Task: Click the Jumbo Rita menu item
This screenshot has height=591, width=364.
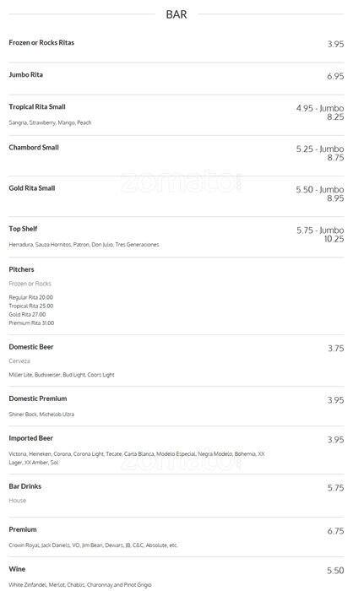Action: [25, 74]
